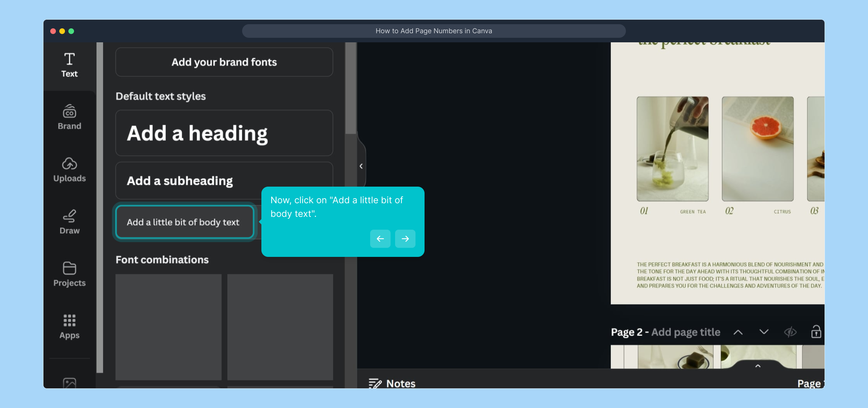868x408 pixels.
Task: Click Add your brand fonts button
Action: 224,62
